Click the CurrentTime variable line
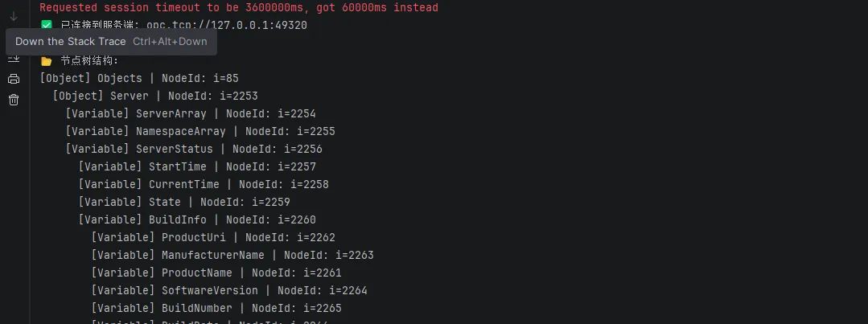This screenshot has width=868, height=324. 204,185
